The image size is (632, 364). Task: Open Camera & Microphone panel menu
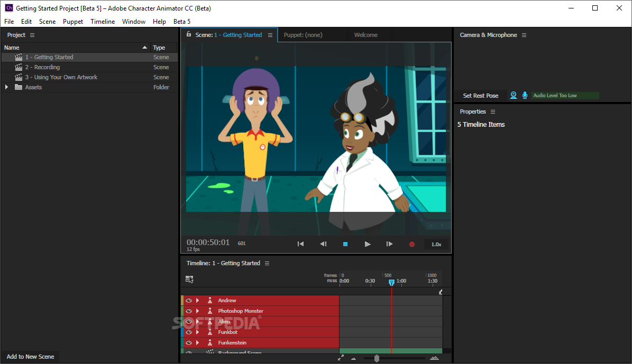click(x=524, y=35)
